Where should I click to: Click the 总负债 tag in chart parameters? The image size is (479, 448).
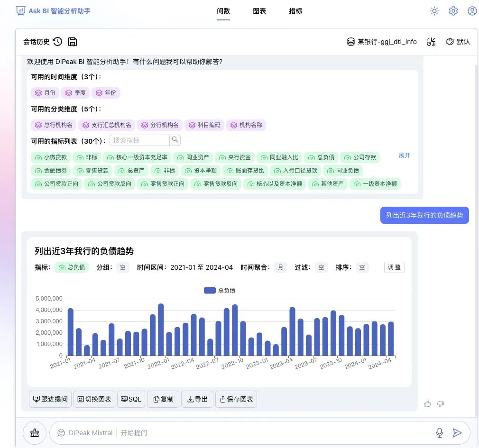[72, 267]
